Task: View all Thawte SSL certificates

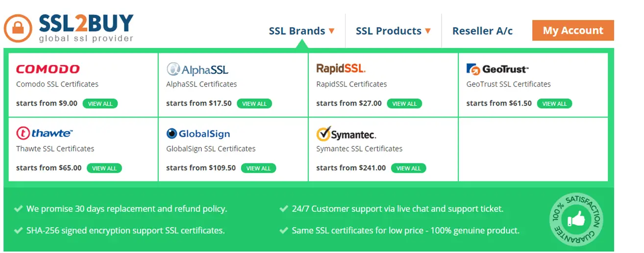Action: [104, 168]
